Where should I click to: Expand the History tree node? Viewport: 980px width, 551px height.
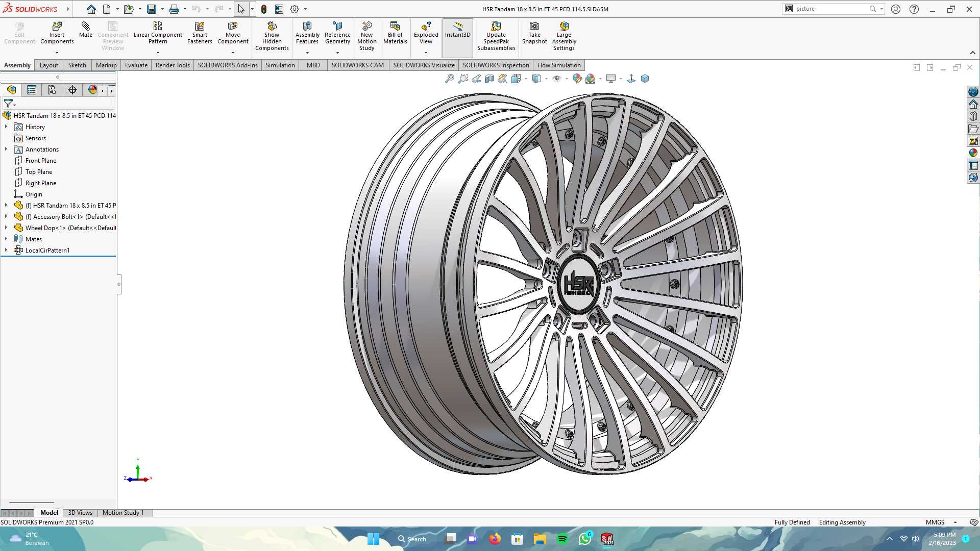(6, 127)
